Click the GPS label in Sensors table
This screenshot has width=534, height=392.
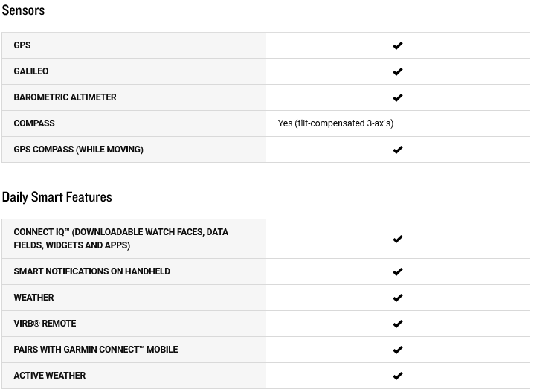[x=22, y=45]
